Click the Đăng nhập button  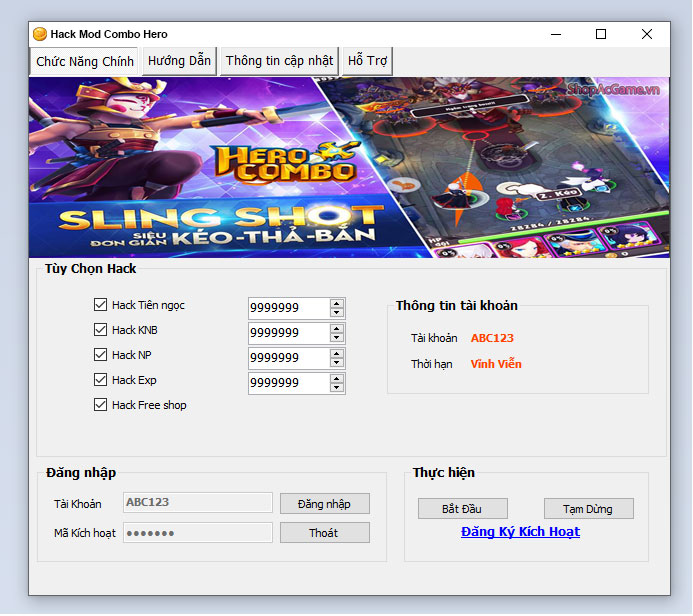[x=324, y=504]
